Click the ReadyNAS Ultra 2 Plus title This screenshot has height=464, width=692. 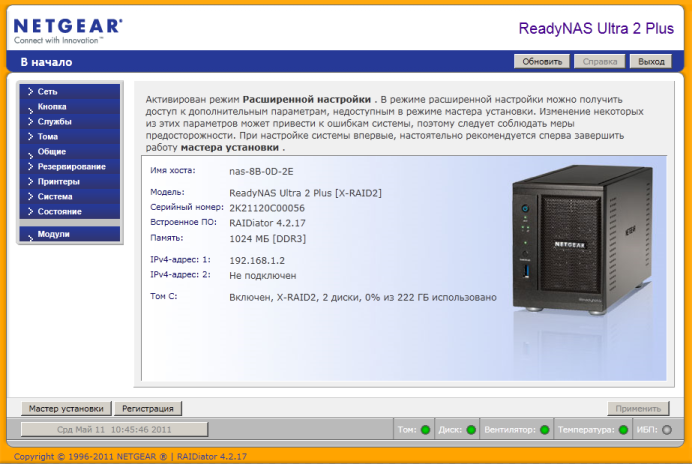coord(596,28)
